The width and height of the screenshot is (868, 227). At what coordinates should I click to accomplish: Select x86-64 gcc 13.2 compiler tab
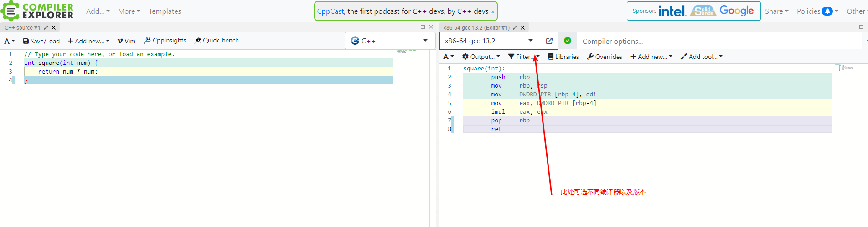tap(476, 27)
